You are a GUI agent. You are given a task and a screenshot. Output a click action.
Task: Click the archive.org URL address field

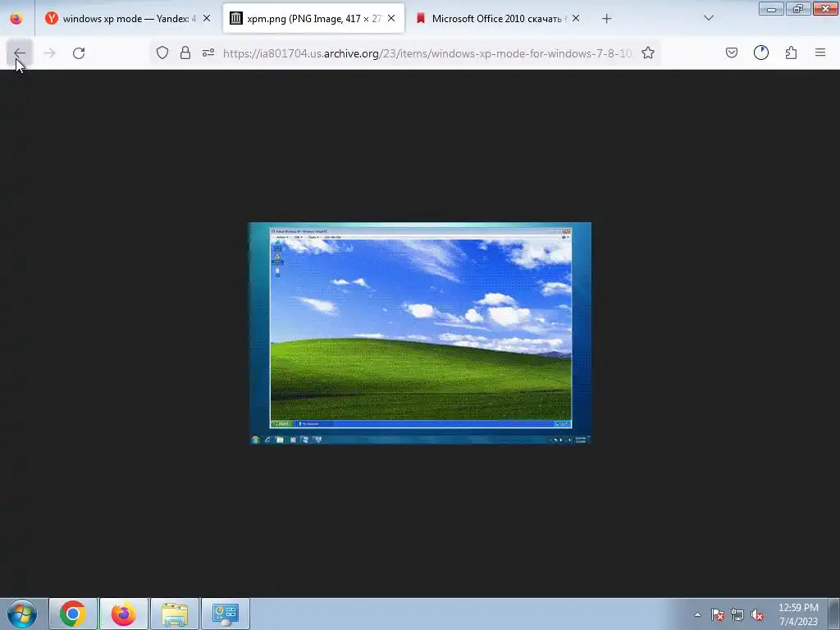[427, 53]
